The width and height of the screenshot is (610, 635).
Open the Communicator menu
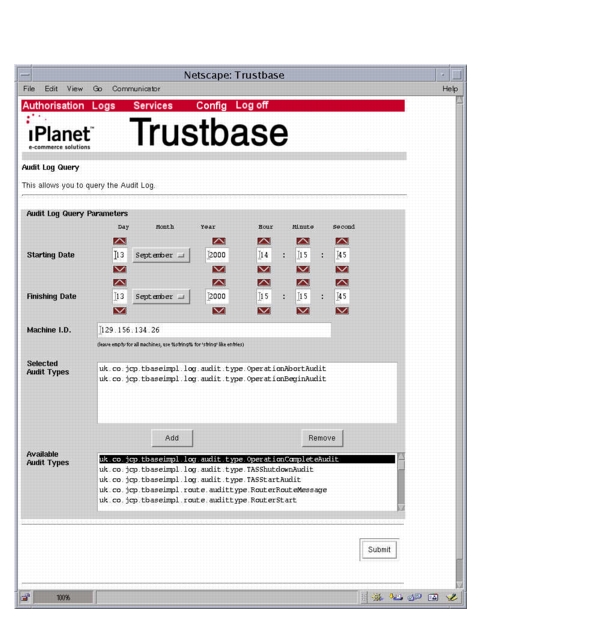click(x=136, y=89)
